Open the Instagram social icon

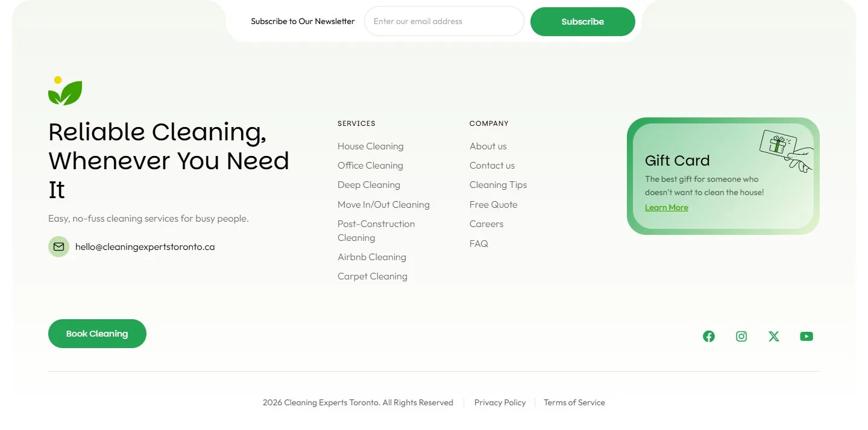coord(741,337)
